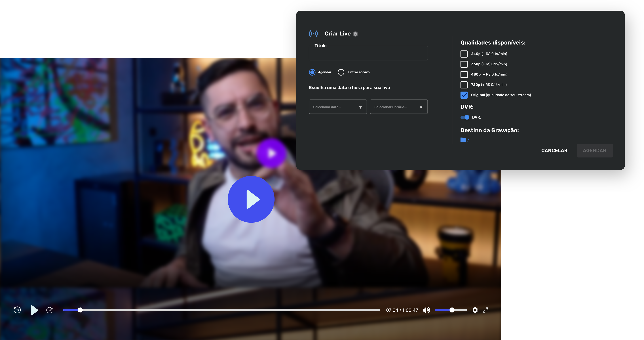Mute the video with the speaker icon
The image size is (644, 340).
point(426,310)
